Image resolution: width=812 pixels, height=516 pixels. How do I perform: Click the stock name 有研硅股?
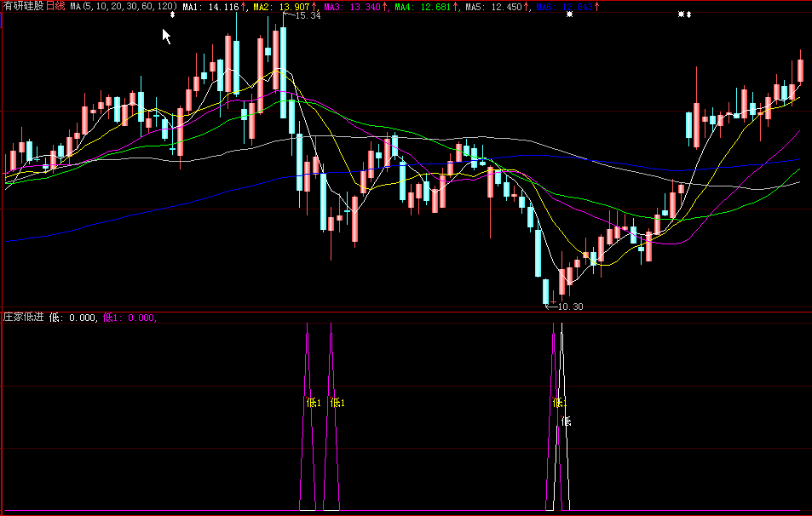[22, 6]
